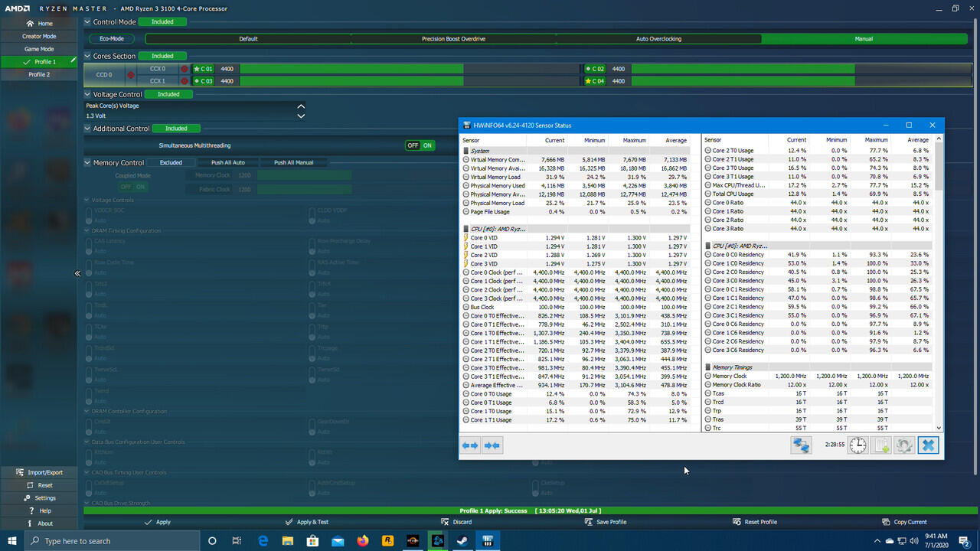Image resolution: width=980 pixels, height=551 pixels.
Task: Select Default control mode
Action: click(248, 39)
